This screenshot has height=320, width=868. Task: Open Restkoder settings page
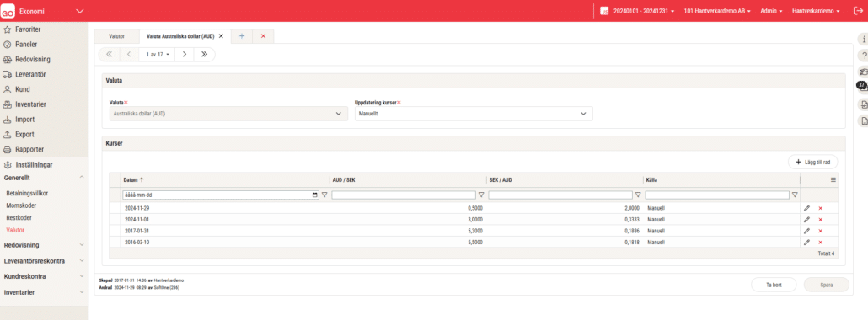[19, 217]
